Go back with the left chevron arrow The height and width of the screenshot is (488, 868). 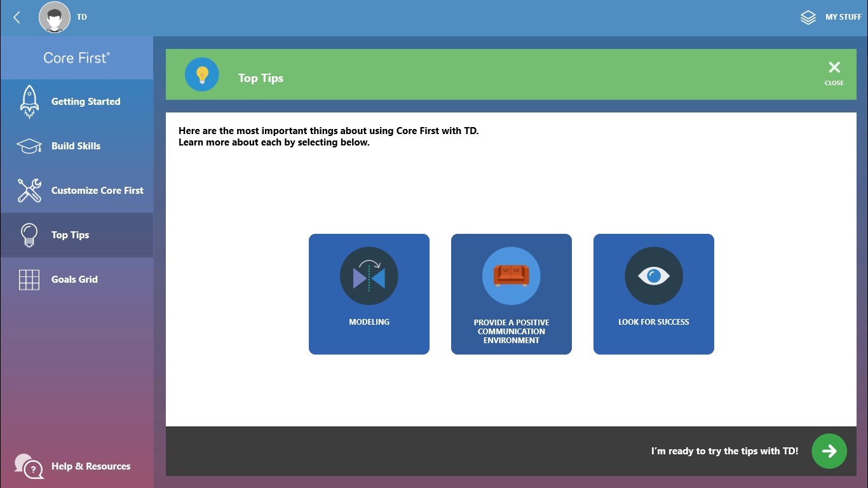[x=17, y=17]
